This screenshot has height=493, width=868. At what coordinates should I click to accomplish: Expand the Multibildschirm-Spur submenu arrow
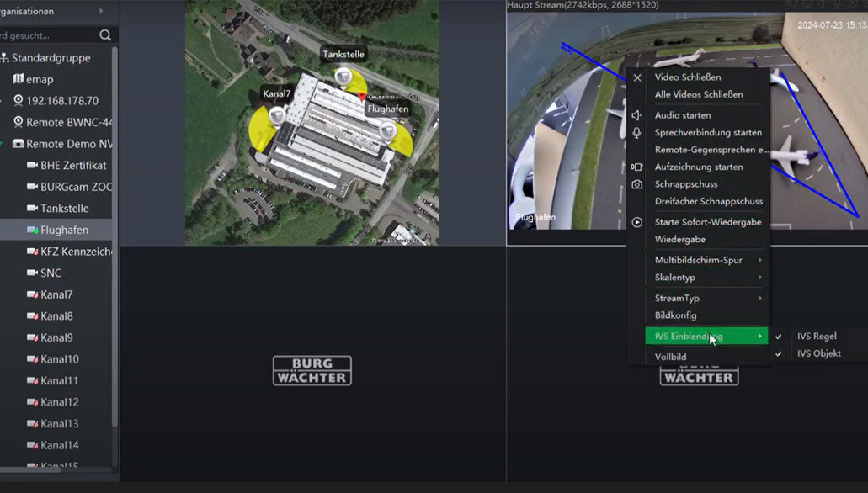(760, 260)
